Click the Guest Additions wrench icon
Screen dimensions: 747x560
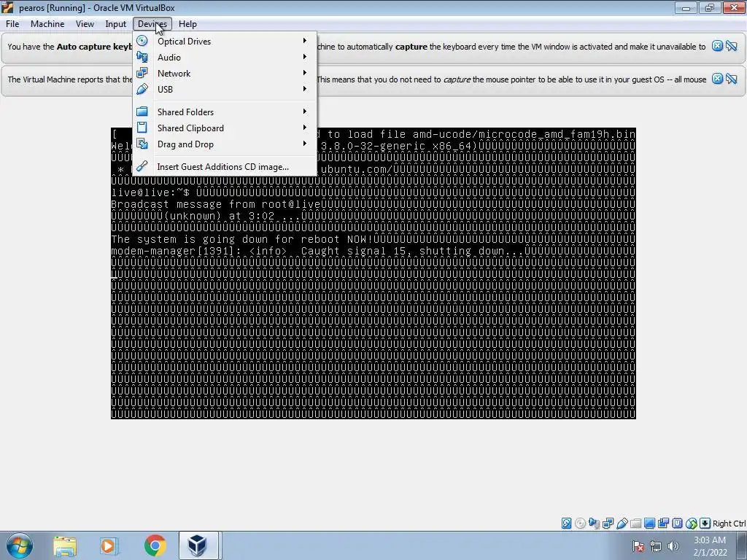point(142,166)
